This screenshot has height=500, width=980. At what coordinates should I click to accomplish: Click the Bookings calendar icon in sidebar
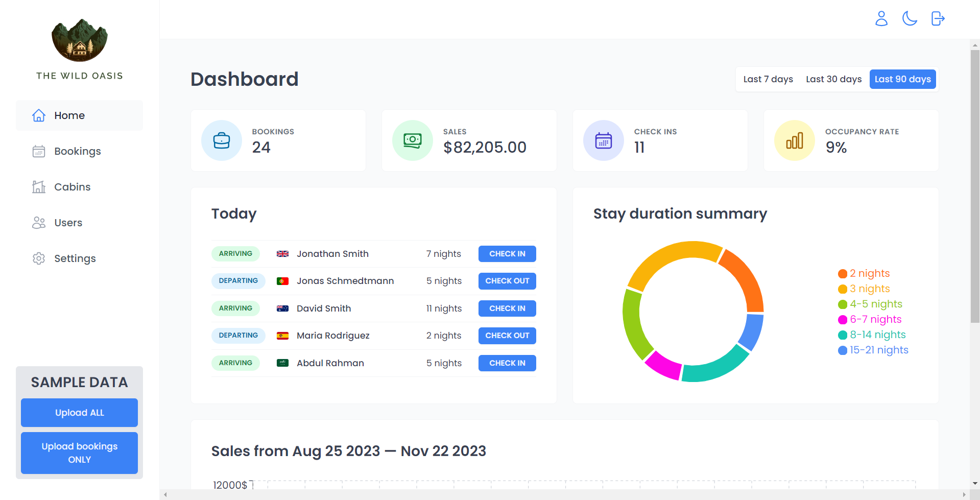click(x=39, y=151)
